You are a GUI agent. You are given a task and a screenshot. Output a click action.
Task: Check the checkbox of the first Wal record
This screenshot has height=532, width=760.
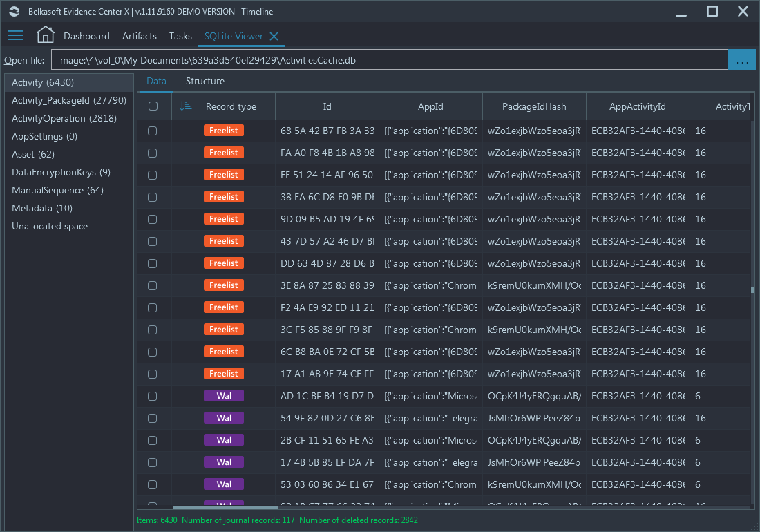[152, 396]
